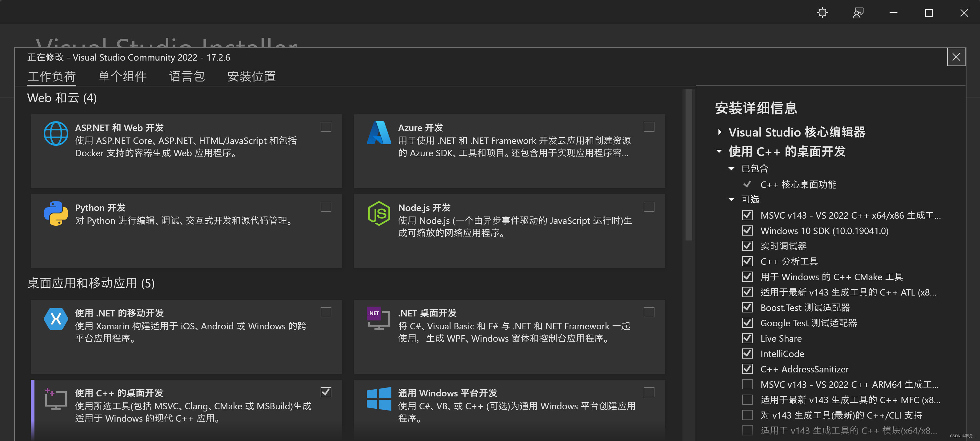This screenshot has height=441, width=980.
Task: Click the Node.js hexagon logo icon
Action: [x=379, y=213]
